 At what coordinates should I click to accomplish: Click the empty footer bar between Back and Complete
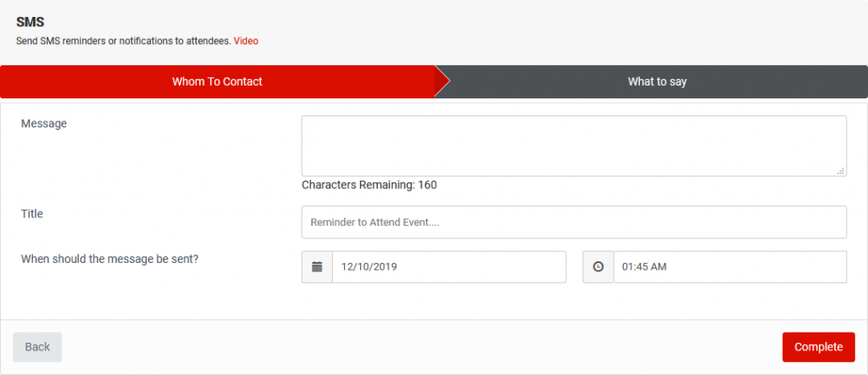click(x=422, y=347)
